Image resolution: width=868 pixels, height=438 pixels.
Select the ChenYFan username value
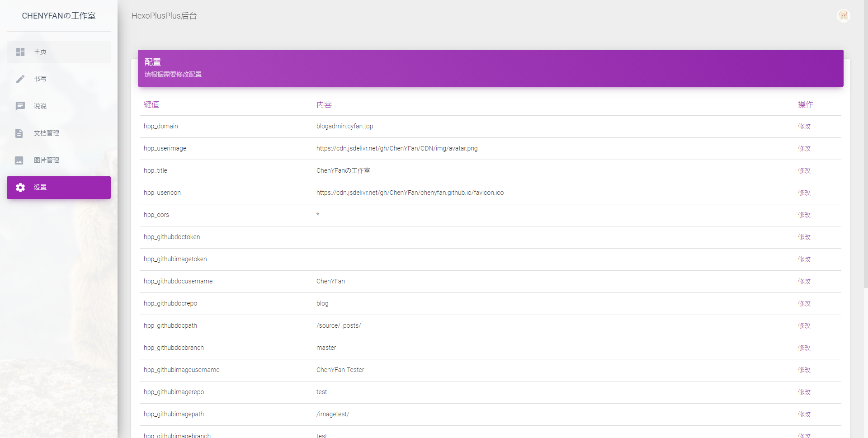coord(330,281)
